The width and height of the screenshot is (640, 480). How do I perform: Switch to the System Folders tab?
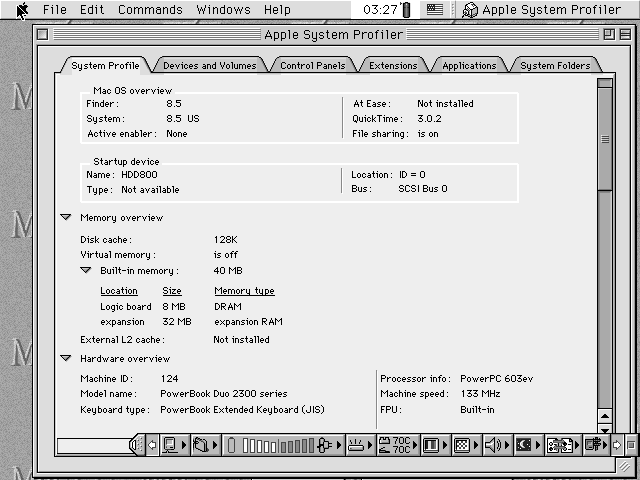click(555, 65)
